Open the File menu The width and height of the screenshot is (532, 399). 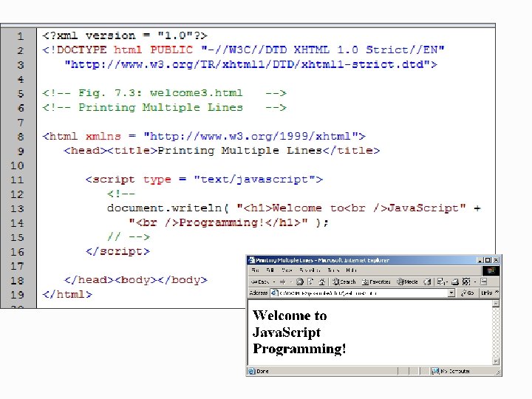(255, 270)
